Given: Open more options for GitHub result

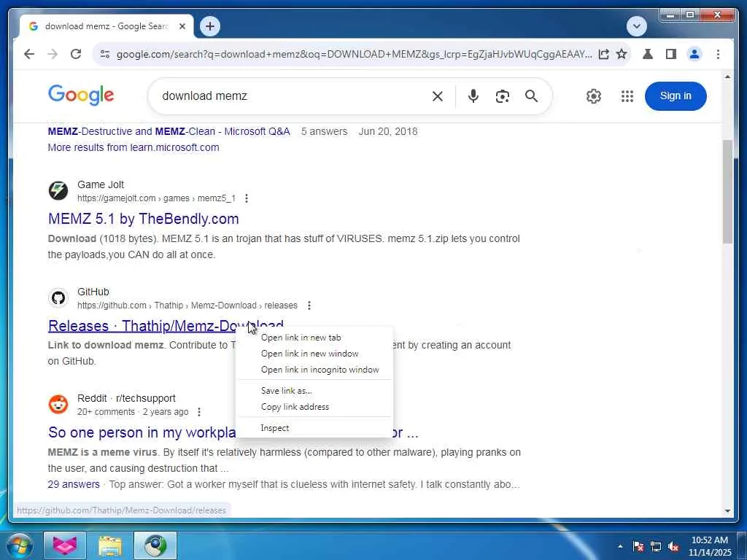Looking at the screenshot, I should tap(309, 306).
